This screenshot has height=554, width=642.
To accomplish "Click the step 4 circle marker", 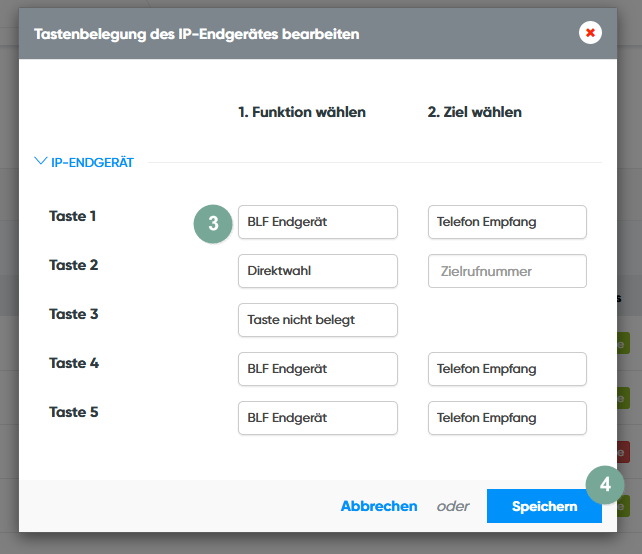I will click(x=605, y=485).
